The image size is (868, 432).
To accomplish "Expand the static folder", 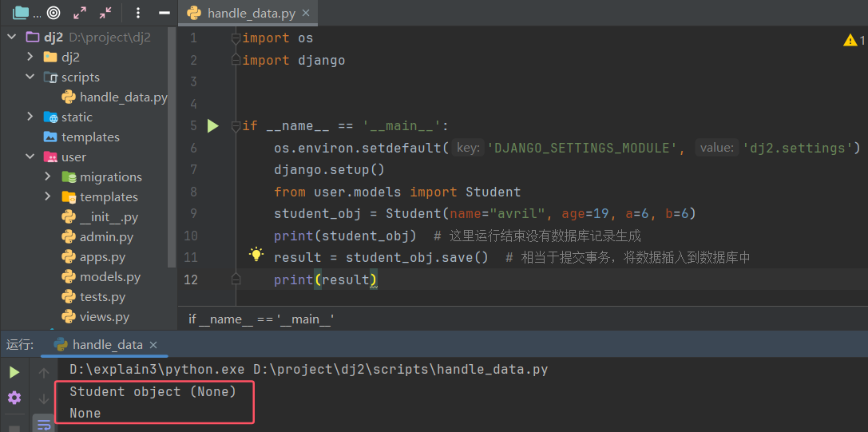I will pos(30,117).
